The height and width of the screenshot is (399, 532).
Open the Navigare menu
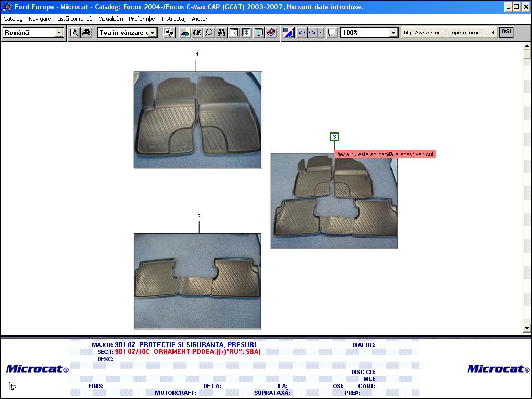coord(40,19)
